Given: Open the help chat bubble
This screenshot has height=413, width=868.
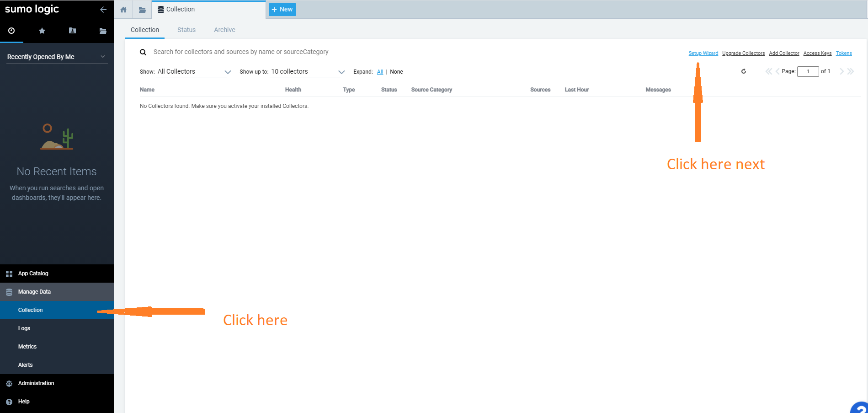Looking at the screenshot, I should tap(859, 407).
